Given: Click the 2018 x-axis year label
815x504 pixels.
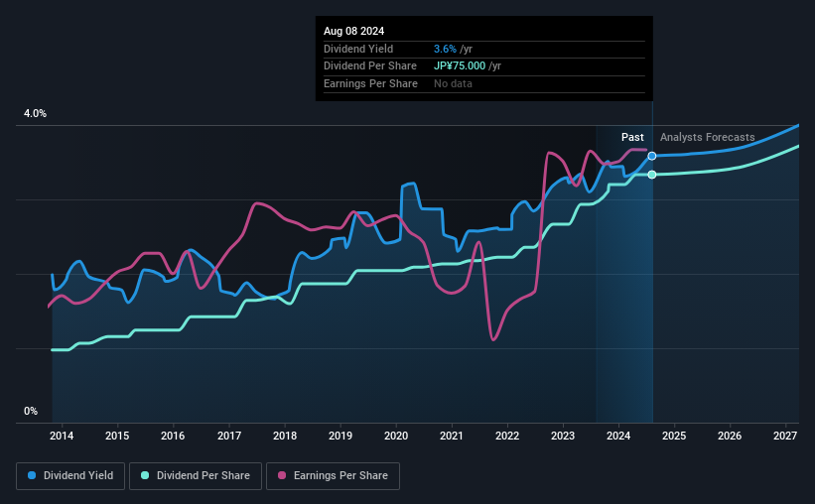Looking at the screenshot, I should click(x=285, y=436).
